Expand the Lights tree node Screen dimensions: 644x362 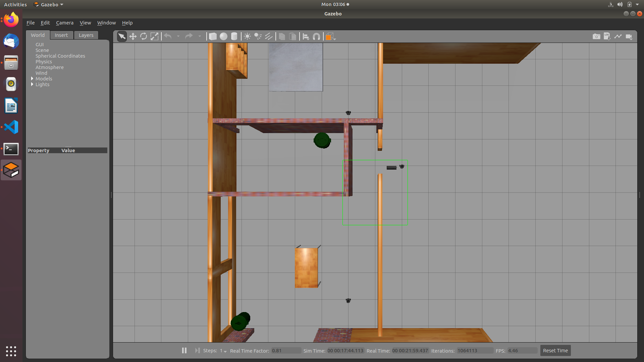pos(32,84)
